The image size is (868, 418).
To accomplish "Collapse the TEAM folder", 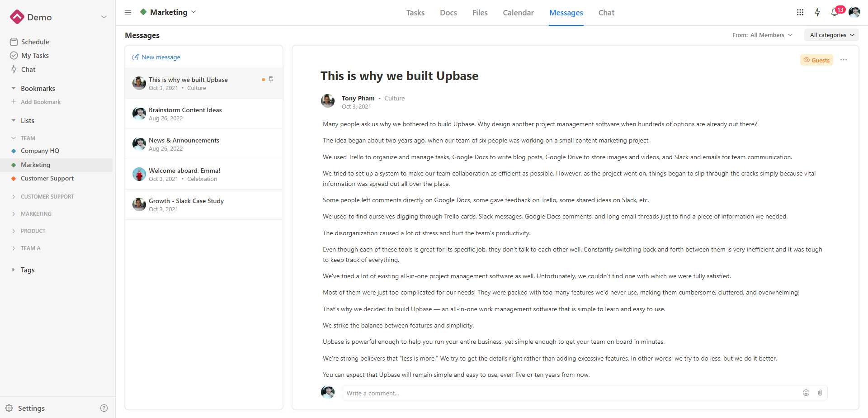I will click(14, 138).
